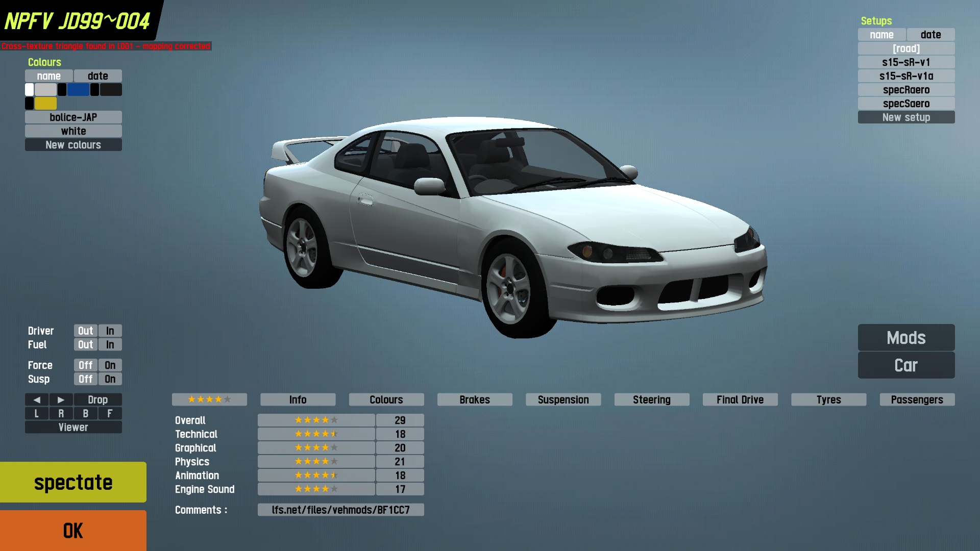
Task: Toggle Driver to Out
Action: [85, 331]
